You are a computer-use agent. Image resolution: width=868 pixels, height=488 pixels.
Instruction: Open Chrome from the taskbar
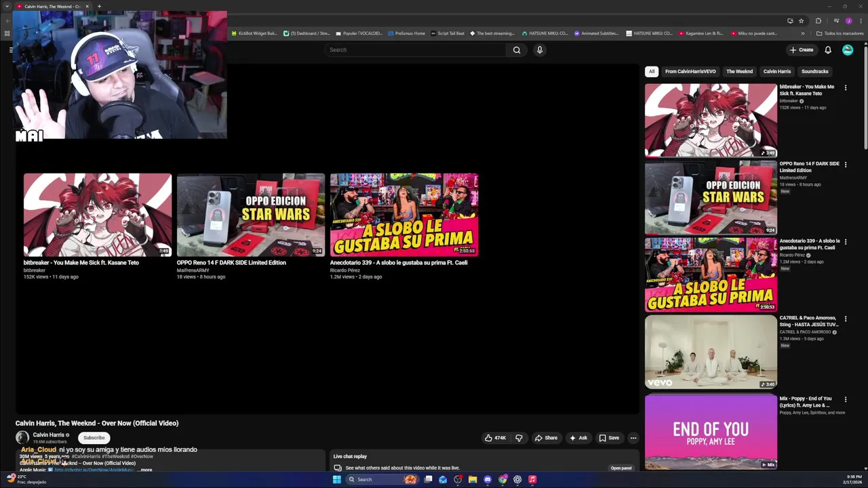coord(502,479)
